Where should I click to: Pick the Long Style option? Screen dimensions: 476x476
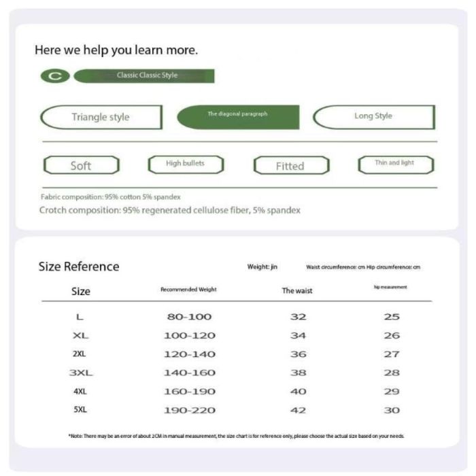coord(373,116)
